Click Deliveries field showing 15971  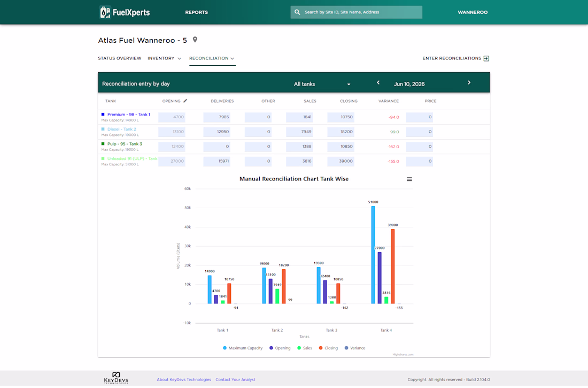click(216, 161)
